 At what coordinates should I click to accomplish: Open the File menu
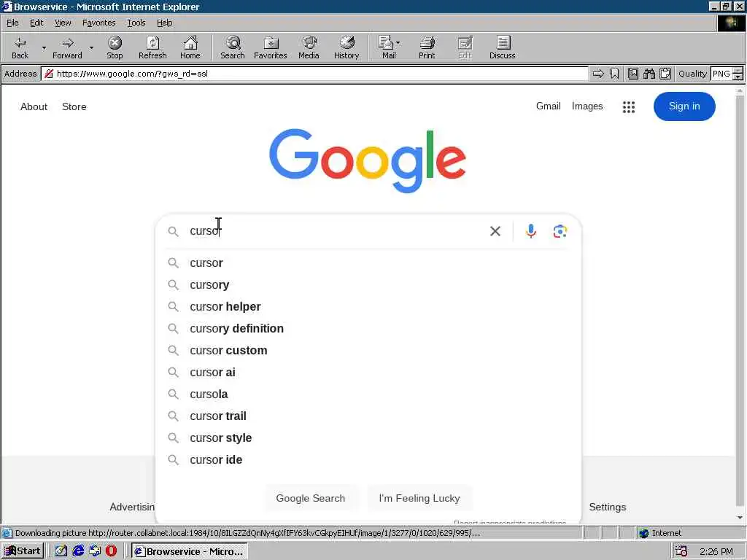12,23
